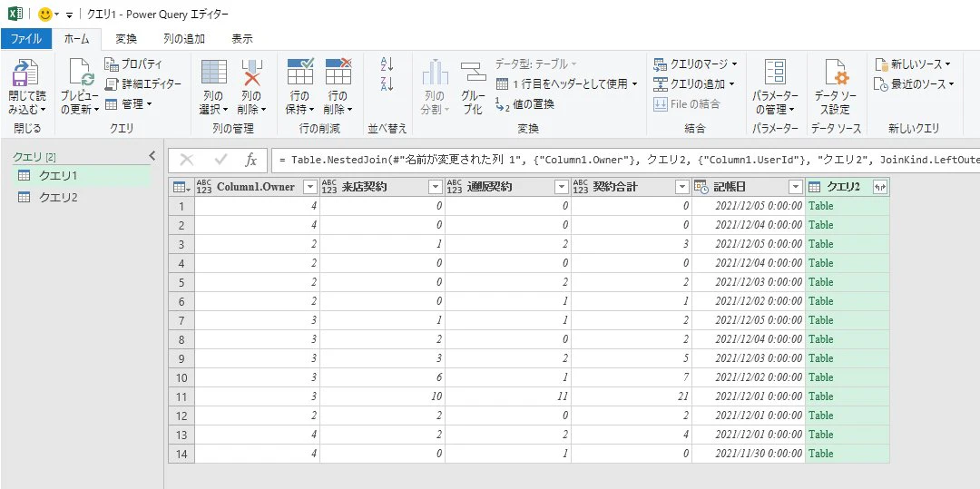Click the cell with 10 in 来店契約
The width and height of the screenshot is (980, 489).
click(383, 396)
